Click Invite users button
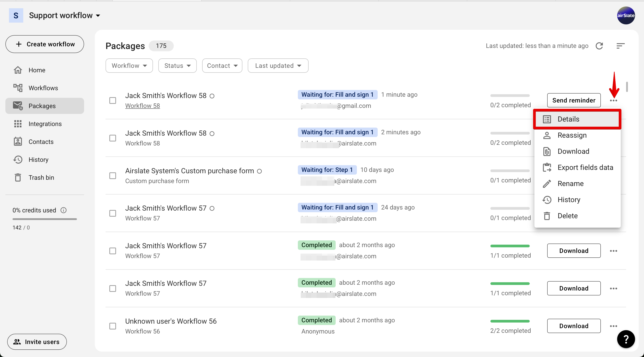644x357 pixels. [x=37, y=342]
